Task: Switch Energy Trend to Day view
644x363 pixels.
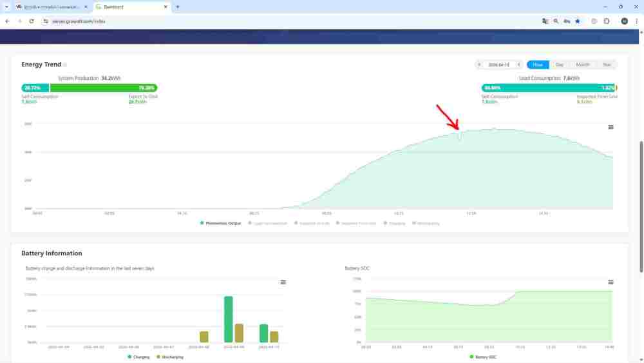Action: tap(559, 64)
